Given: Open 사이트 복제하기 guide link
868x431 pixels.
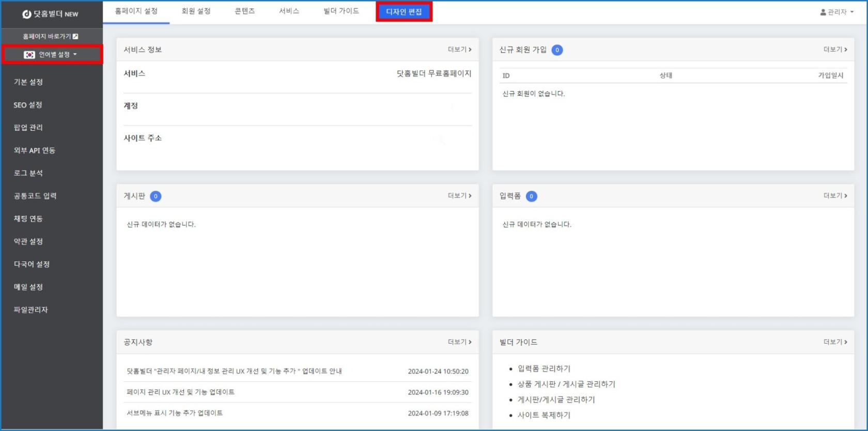Looking at the screenshot, I should click(x=544, y=415).
